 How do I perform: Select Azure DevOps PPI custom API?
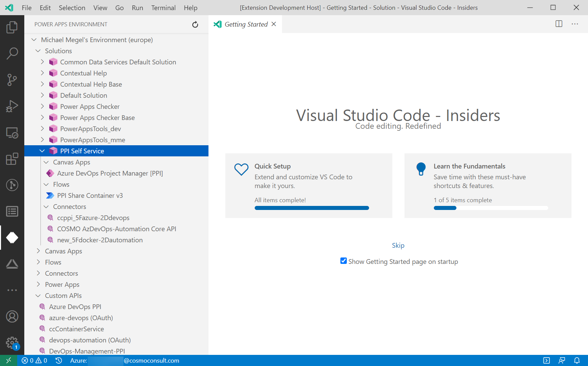pos(116,307)
